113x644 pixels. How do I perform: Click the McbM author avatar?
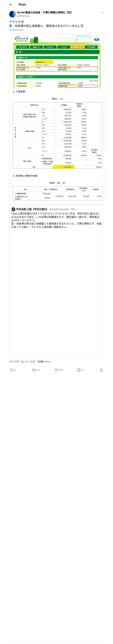13,14
